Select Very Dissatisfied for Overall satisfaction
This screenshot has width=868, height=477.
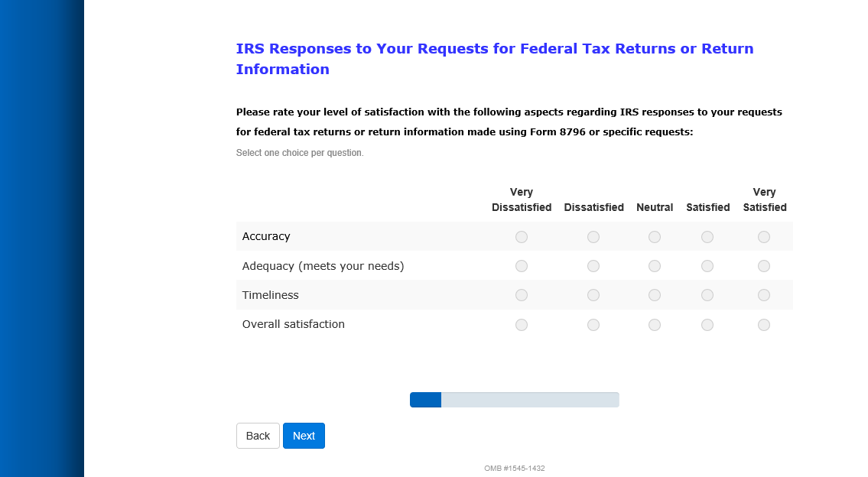[x=522, y=325]
